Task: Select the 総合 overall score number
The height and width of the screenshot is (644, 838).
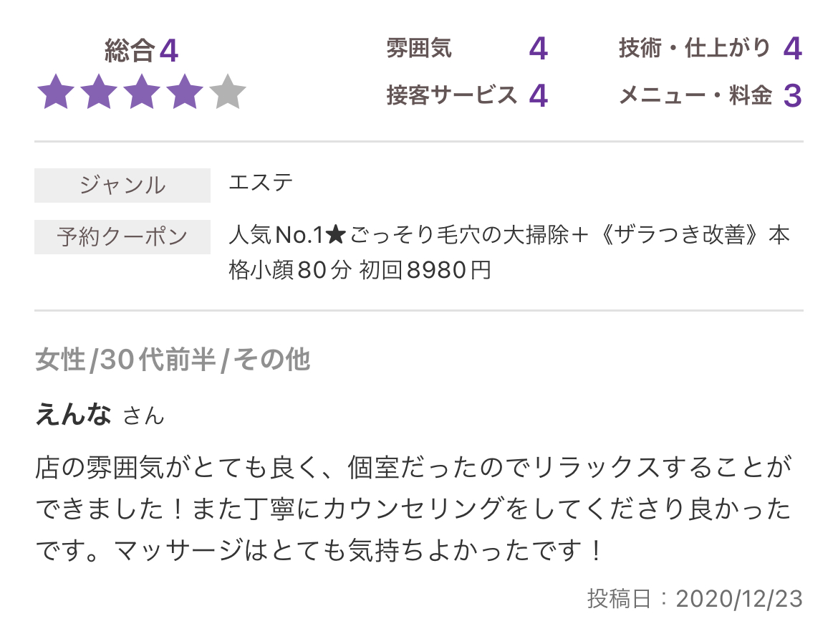Action: click(x=169, y=51)
